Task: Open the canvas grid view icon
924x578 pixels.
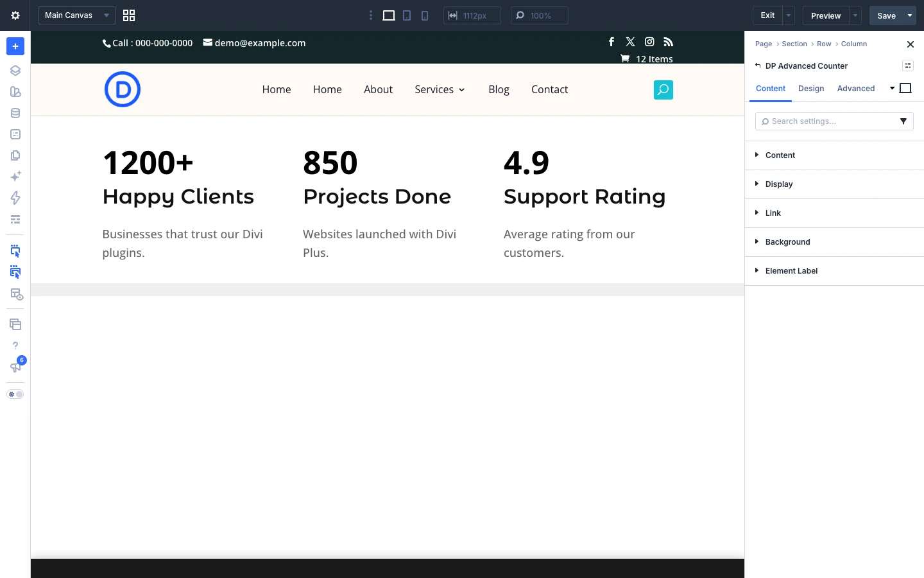Action: [x=129, y=15]
